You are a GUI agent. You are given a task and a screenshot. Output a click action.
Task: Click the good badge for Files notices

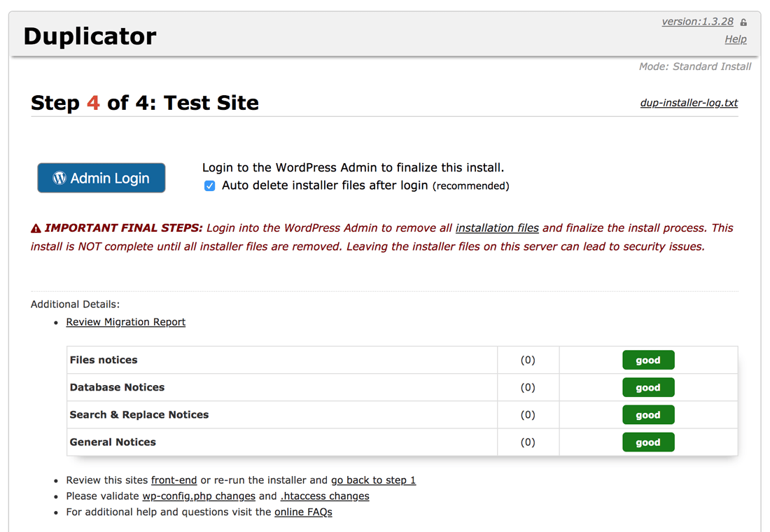pyautogui.click(x=648, y=360)
